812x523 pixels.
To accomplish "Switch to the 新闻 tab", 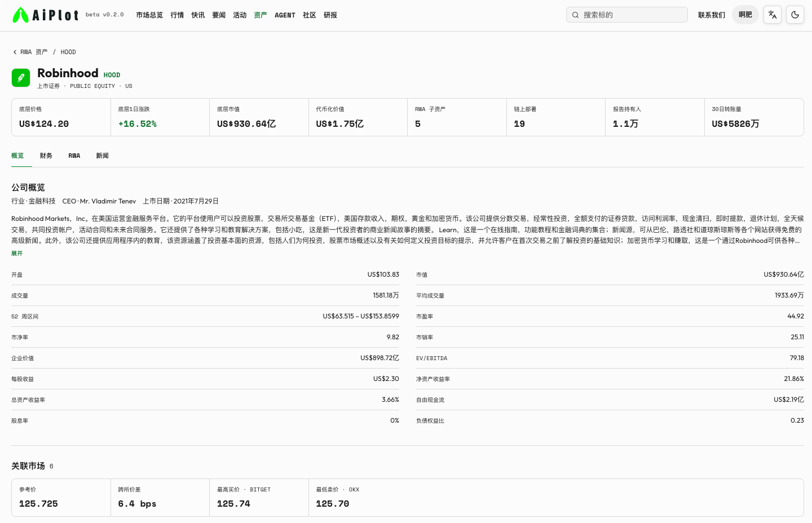I will [102, 156].
